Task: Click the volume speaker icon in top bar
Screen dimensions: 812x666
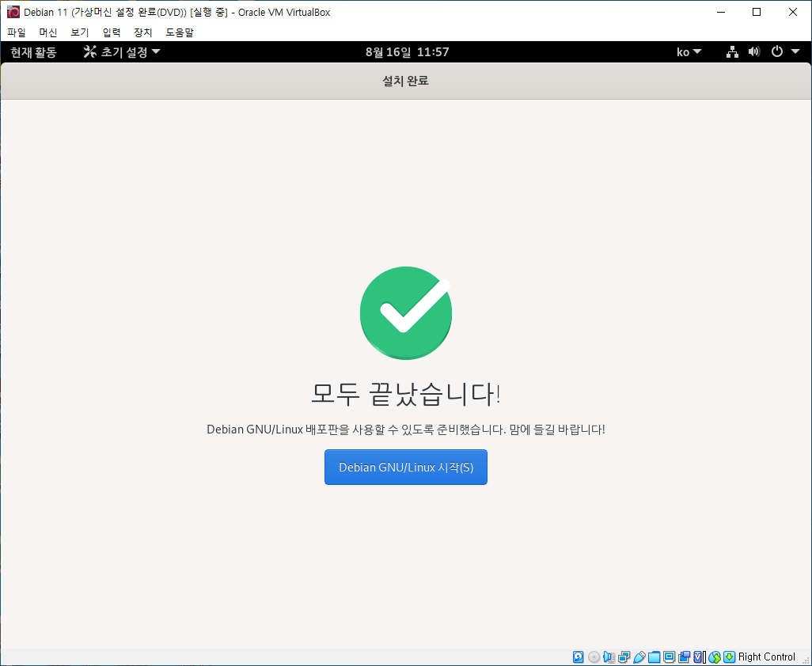Action: pos(754,51)
